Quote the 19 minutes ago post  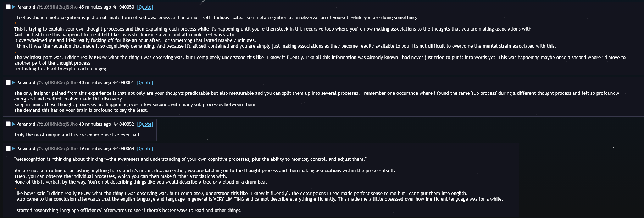(x=145, y=149)
